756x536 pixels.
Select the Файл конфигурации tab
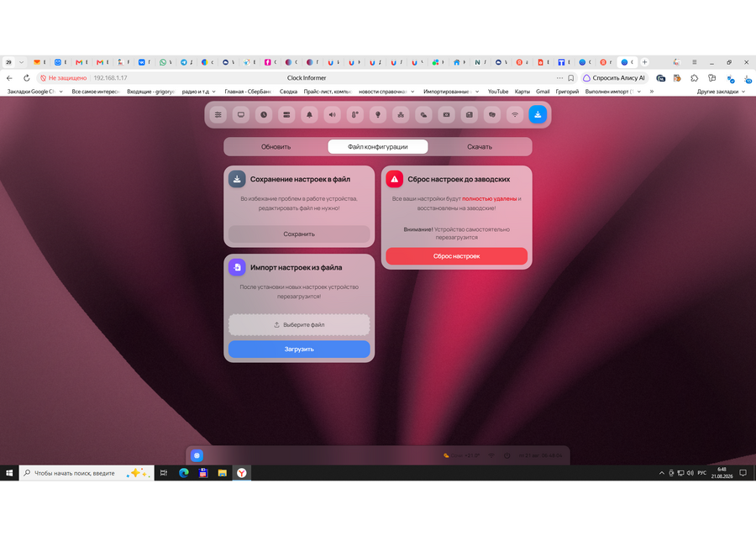coord(378,146)
